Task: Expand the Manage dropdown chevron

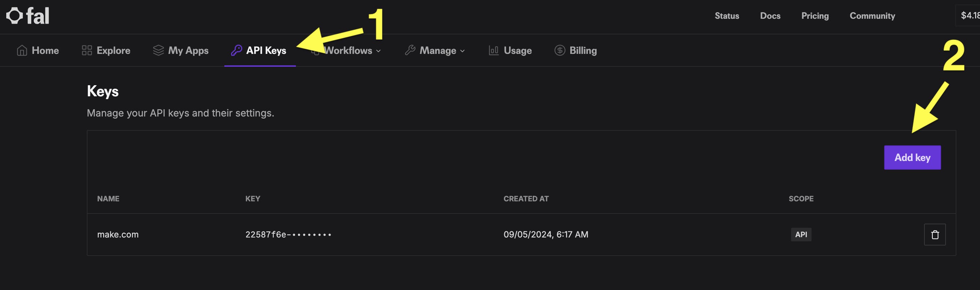Action: point(462,51)
